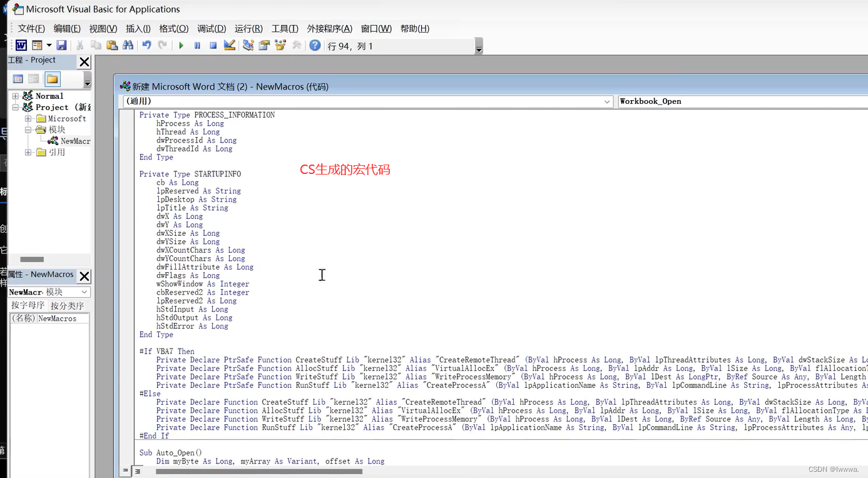Close the 工程 - Project panel

(84, 61)
